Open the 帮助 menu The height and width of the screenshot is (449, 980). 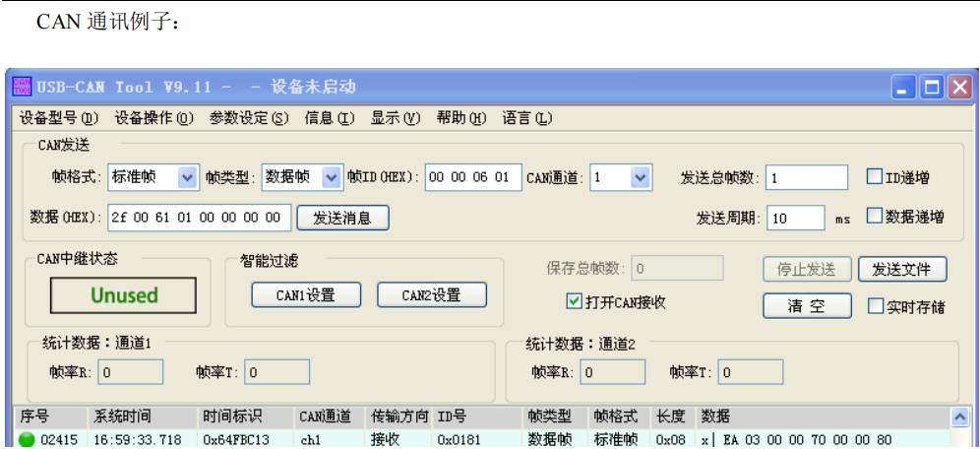pyautogui.click(x=461, y=118)
